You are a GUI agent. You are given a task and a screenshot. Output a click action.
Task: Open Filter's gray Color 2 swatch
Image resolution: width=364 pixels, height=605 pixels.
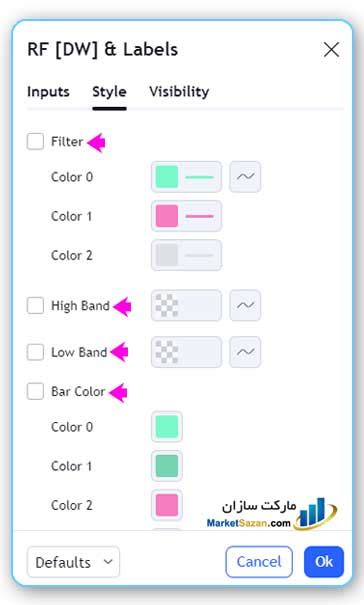[186, 255]
